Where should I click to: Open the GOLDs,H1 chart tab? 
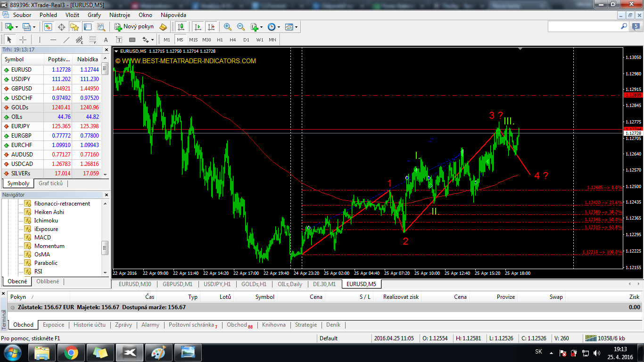(x=254, y=284)
